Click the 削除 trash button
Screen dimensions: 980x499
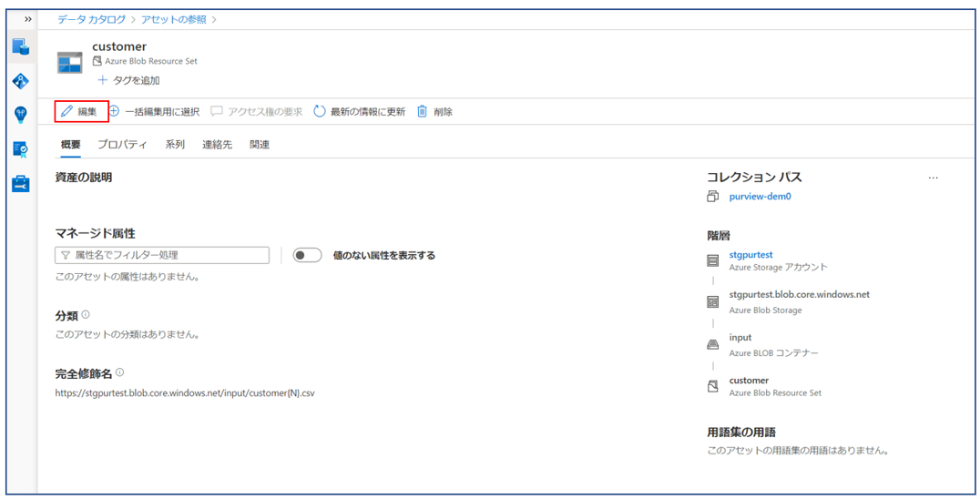[434, 112]
